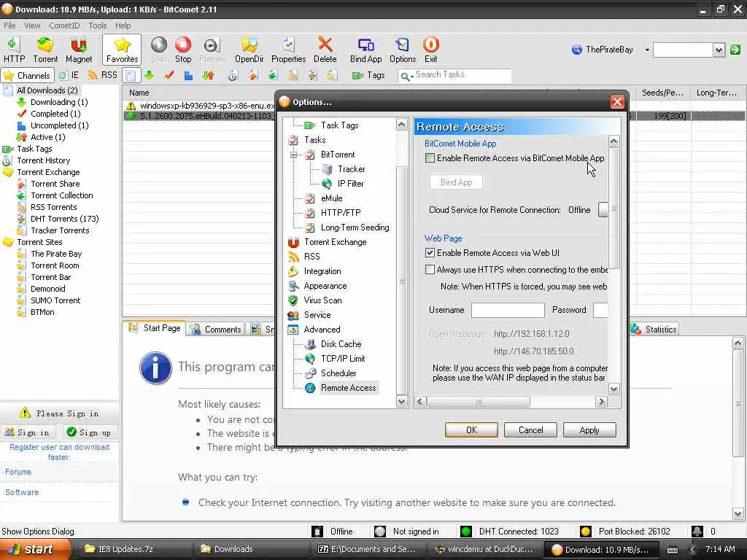Screen dimensions: 747x560
Task: Open the Software link
Action: [22, 492]
